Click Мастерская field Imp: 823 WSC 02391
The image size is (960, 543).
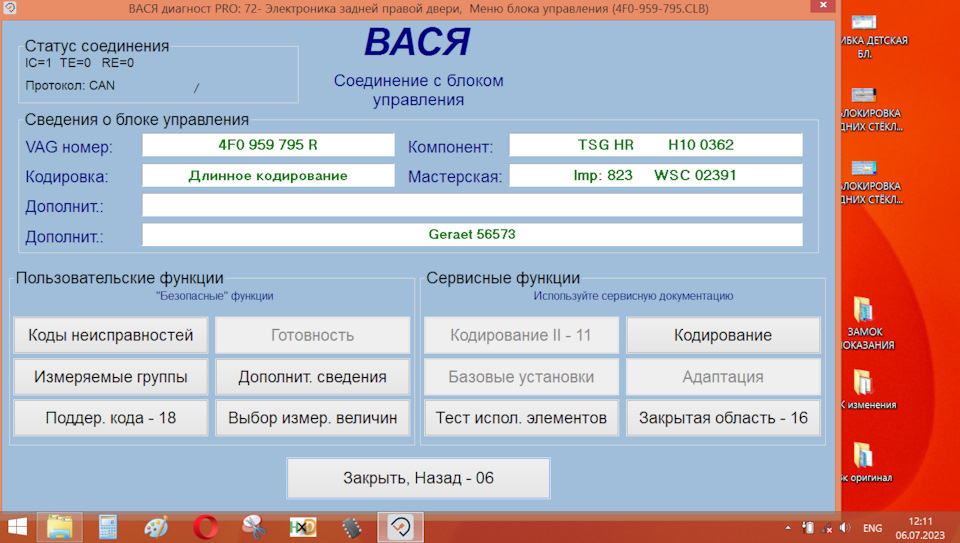656,175
